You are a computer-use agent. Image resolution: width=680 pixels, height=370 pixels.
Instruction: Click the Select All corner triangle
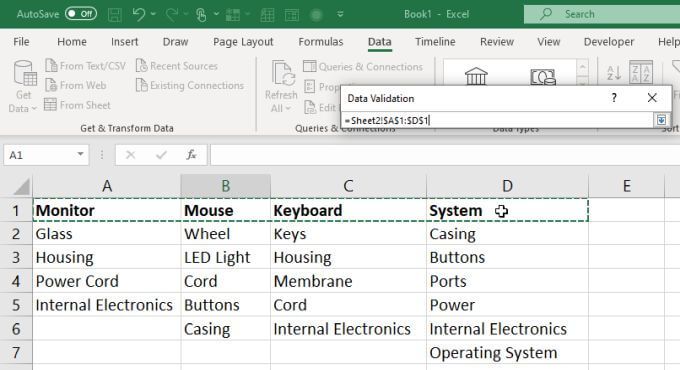(x=22, y=187)
